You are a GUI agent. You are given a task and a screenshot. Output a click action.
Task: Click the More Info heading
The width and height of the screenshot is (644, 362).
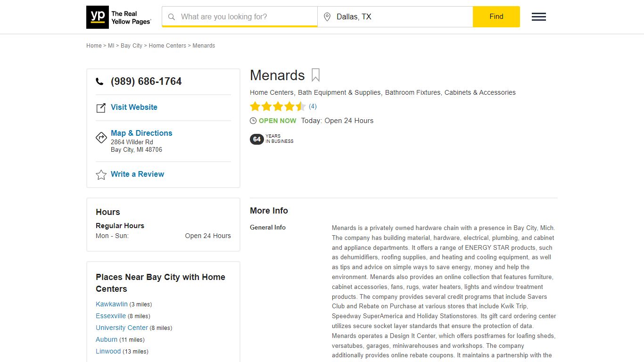coord(269,211)
